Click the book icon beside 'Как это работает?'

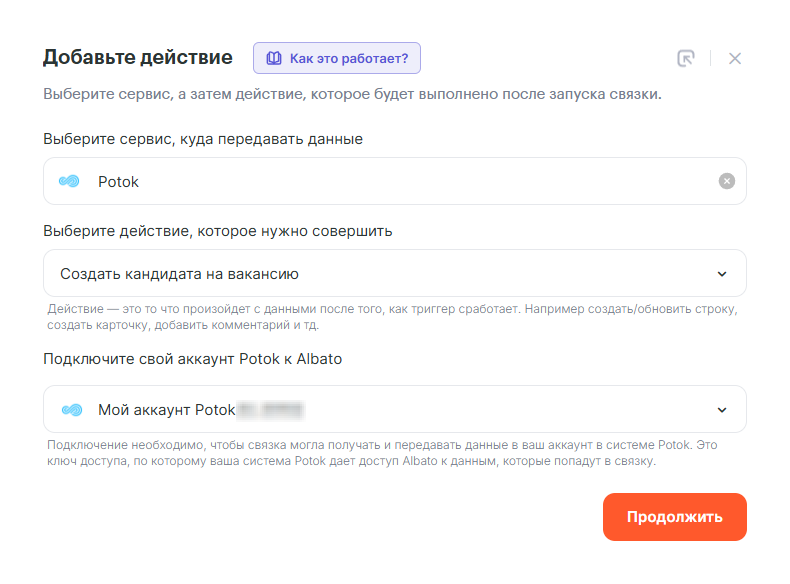tap(273, 58)
